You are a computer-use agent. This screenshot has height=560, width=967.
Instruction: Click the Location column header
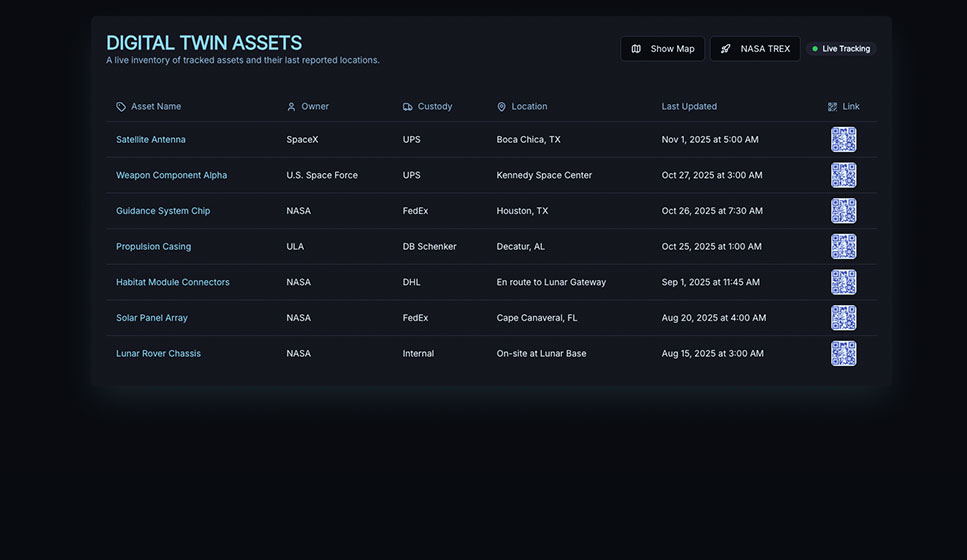pyautogui.click(x=529, y=107)
